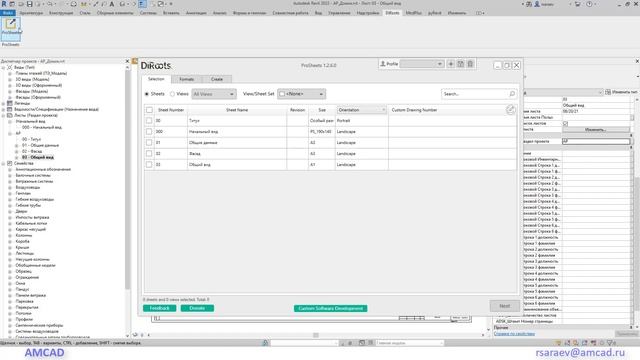The width and height of the screenshot is (640, 360).
Task: Click the Properties panel vertical scrollbar
Action: [637, 245]
